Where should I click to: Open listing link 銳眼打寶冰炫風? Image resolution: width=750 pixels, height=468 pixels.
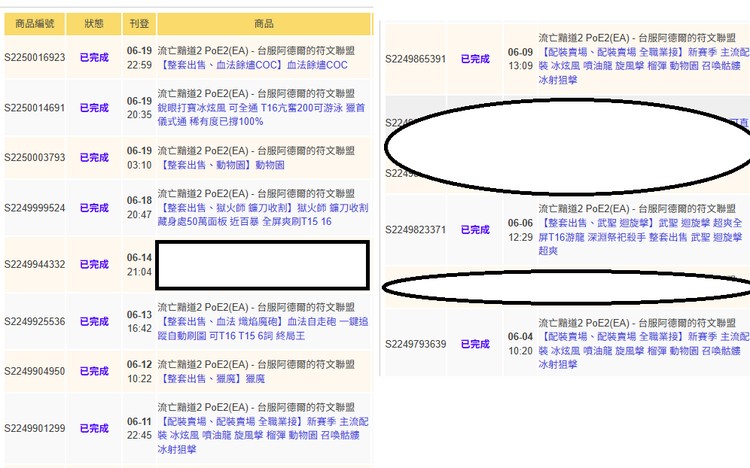261,114
